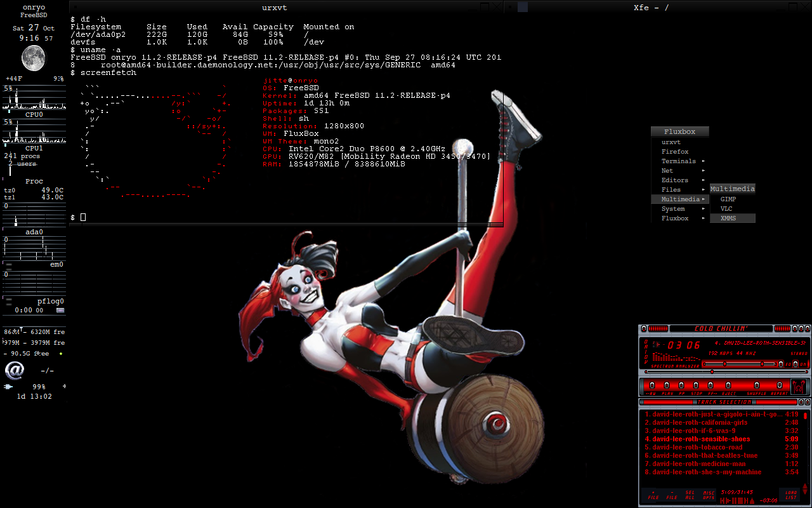Screen dimensions: 812x508
Task: Select track 1 just-a-gigolo in playlist
Action: (x=721, y=414)
